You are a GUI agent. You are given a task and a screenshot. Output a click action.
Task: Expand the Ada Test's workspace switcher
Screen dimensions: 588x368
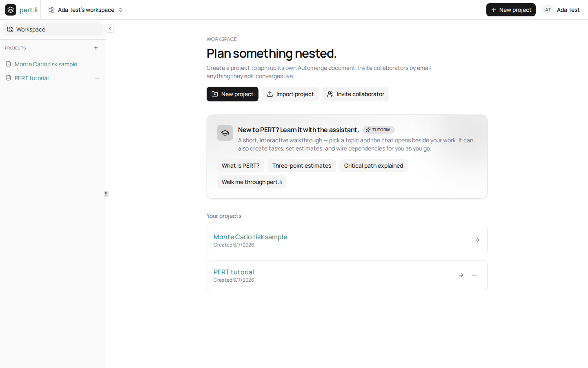tap(86, 10)
